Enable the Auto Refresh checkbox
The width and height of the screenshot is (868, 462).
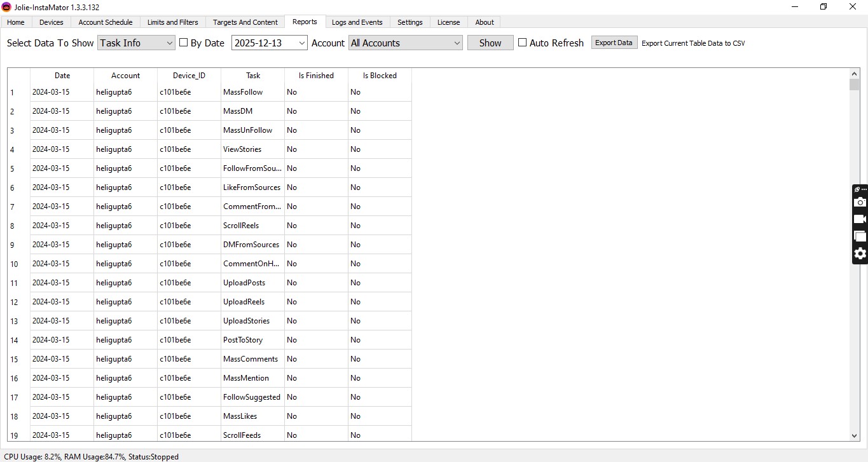[522, 43]
